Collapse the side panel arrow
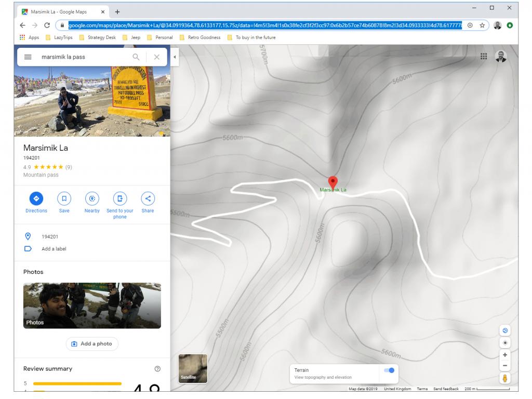Screen dimensions: 532x399 (x=175, y=57)
